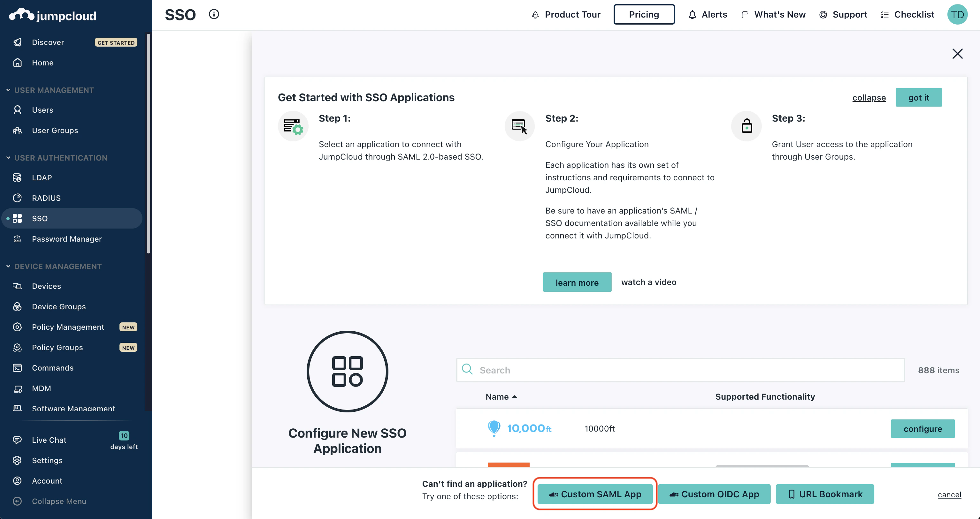This screenshot has height=519, width=980.
Task: Click the Step 1 server-gear icon
Action: tap(293, 126)
